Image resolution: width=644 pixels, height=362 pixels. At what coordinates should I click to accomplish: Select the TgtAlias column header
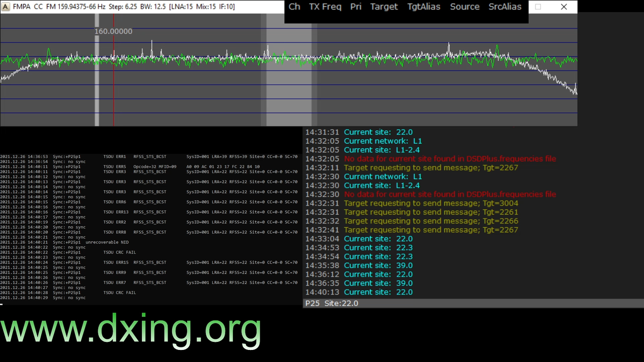pos(424,7)
